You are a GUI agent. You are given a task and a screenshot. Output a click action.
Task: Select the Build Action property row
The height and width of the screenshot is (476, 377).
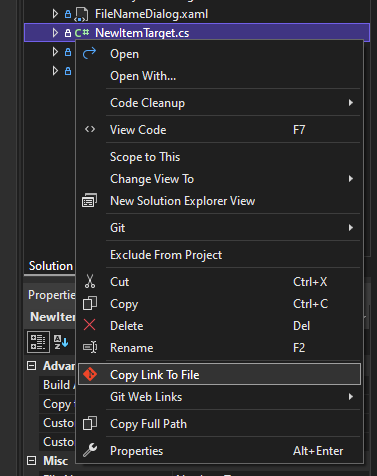[57, 385]
